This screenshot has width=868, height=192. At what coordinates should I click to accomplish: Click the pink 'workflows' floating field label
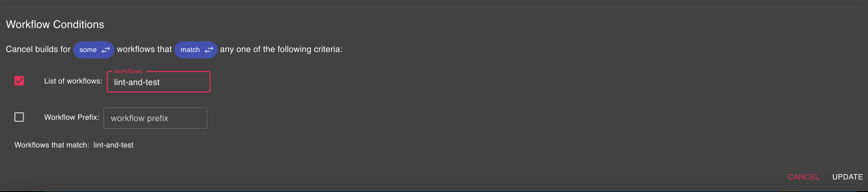point(128,71)
